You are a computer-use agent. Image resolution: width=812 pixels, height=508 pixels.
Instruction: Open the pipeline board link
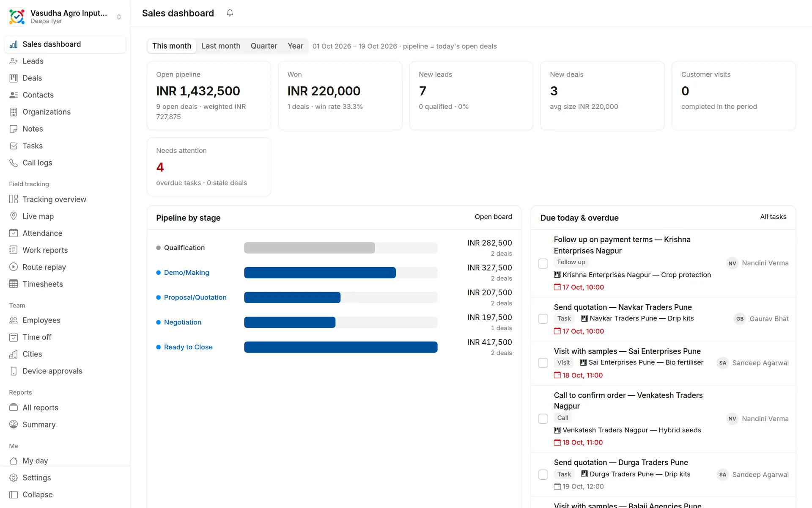coord(493,217)
